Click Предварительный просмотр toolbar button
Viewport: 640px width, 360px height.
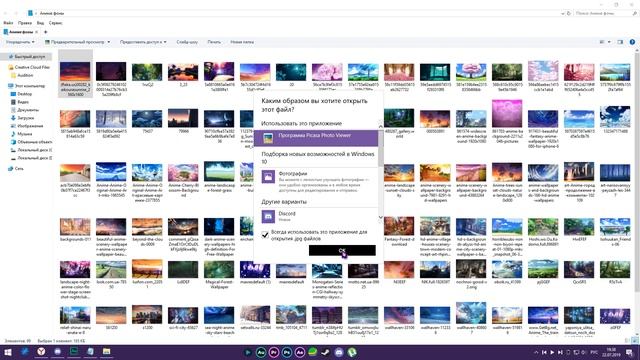(74, 42)
